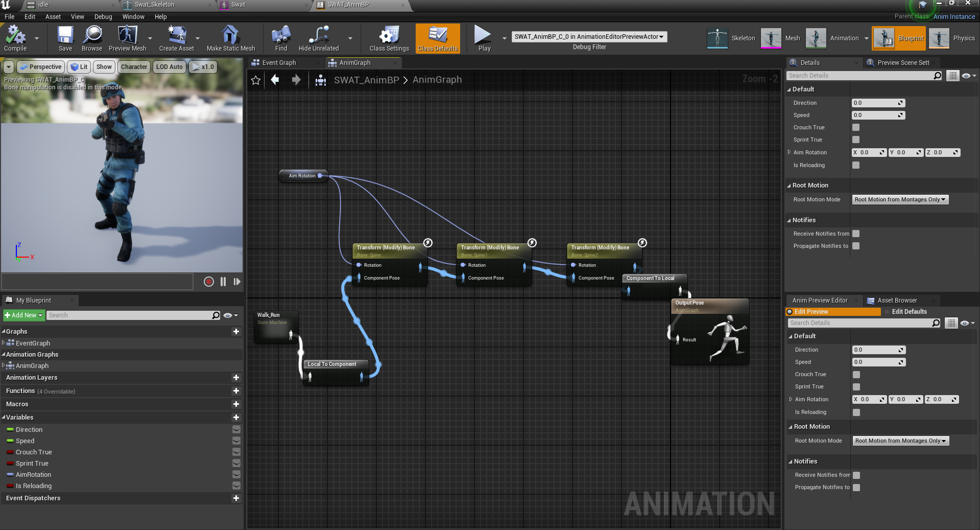This screenshot has width=980, height=530.
Task: Check Propagate Notifies in upper Details
Action: [856, 246]
